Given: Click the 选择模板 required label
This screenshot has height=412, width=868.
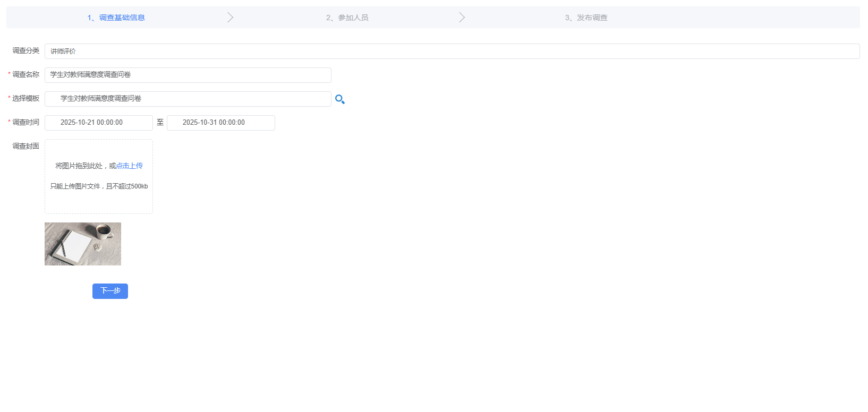Looking at the screenshot, I should coord(25,99).
